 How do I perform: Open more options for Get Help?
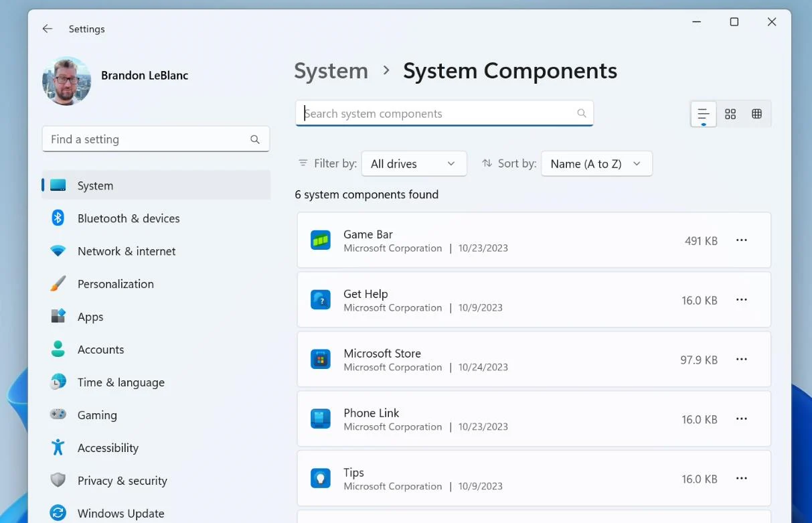[x=742, y=299]
